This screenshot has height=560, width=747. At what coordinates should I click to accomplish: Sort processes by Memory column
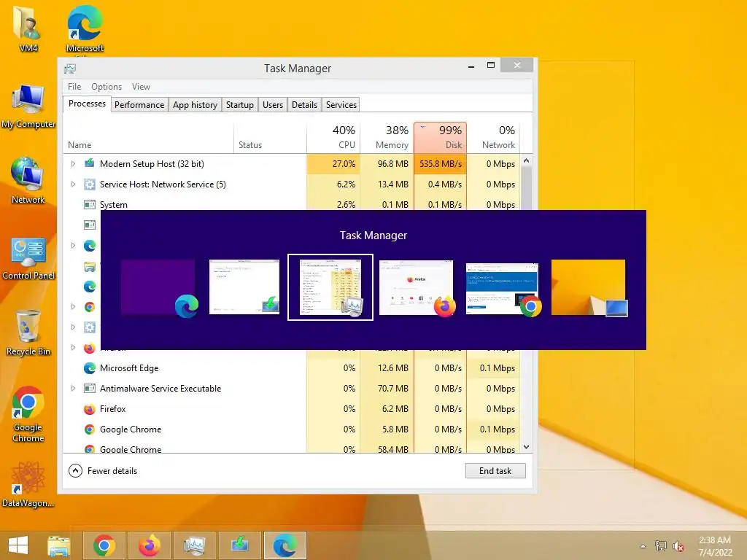click(x=387, y=138)
